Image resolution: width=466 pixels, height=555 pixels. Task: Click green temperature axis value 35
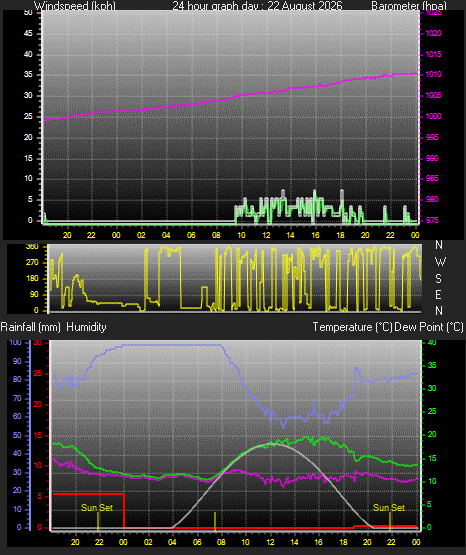click(432, 365)
